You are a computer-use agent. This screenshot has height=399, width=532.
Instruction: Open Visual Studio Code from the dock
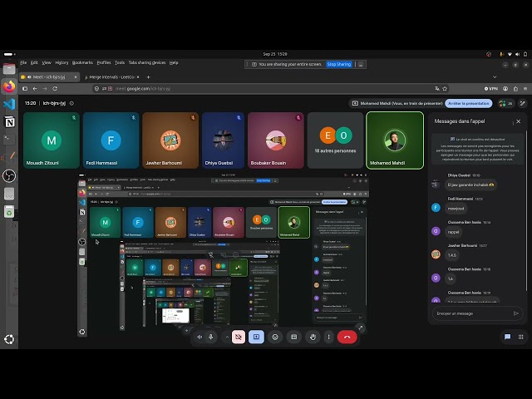point(9,104)
